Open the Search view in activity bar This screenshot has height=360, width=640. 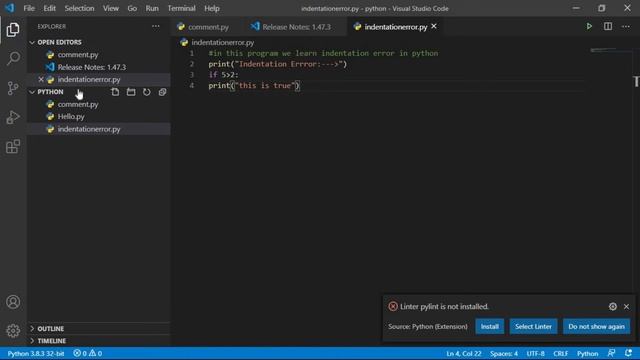pyautogui.click(x=13, y=58)
